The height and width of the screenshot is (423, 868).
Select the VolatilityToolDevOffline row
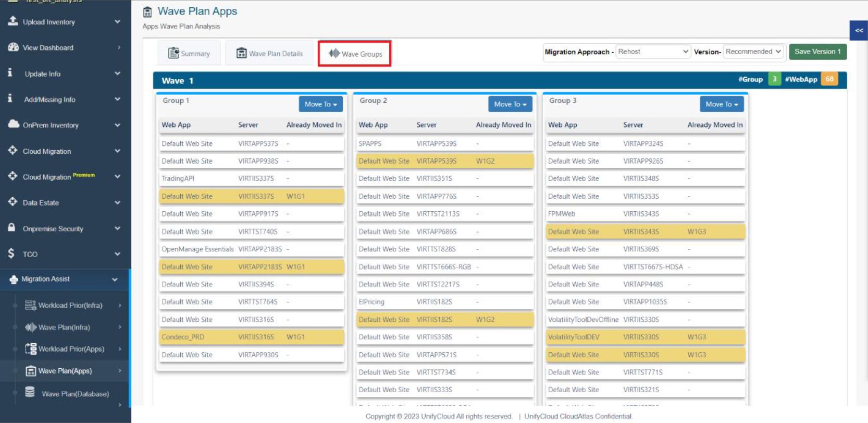pos(645,319)
